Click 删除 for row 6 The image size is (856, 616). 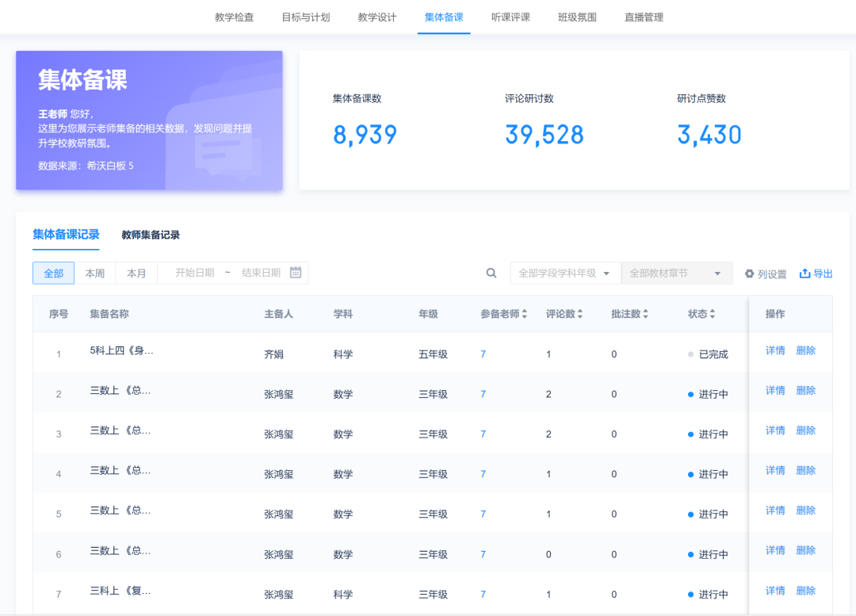click(x=806, y=550)
